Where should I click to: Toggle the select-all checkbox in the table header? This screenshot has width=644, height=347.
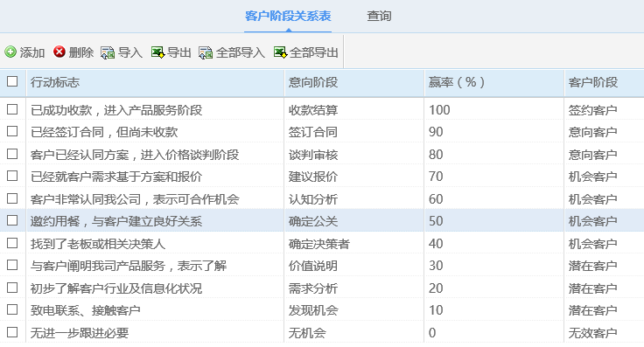click(x=12, y=81)
